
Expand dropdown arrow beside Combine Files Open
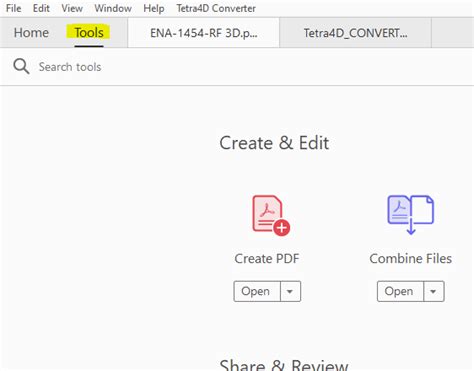pos(434,291)
